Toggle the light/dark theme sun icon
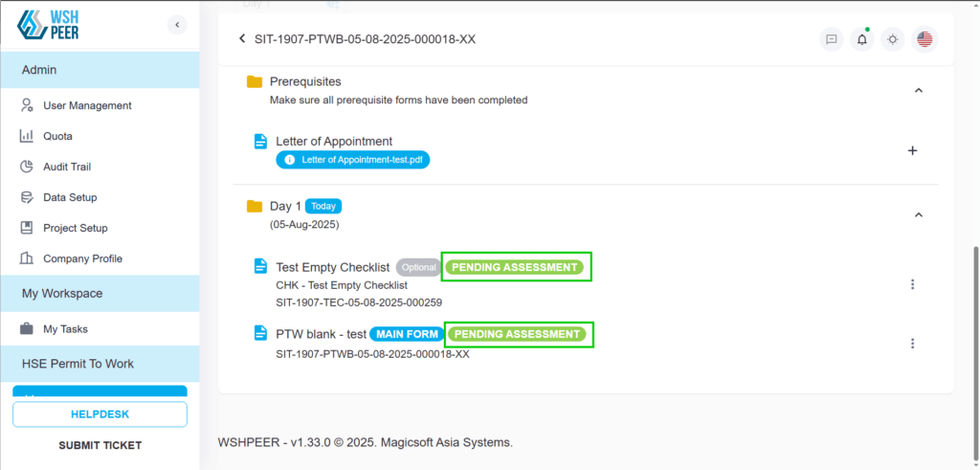Image resolution: width=980 pixels, height=470 pixels. click(x=893, y=39)
